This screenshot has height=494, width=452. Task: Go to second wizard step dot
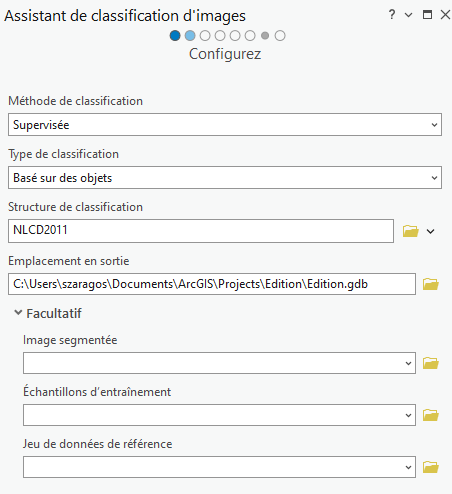(x=190, y=36)
